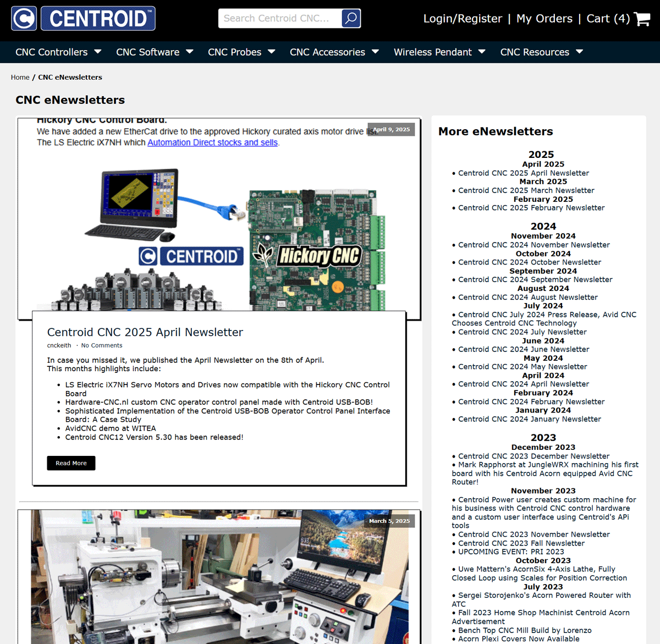Open Mark Rapphorst at JungleWRX link
The height and width of the screenshot is (644, 660).
545,474
